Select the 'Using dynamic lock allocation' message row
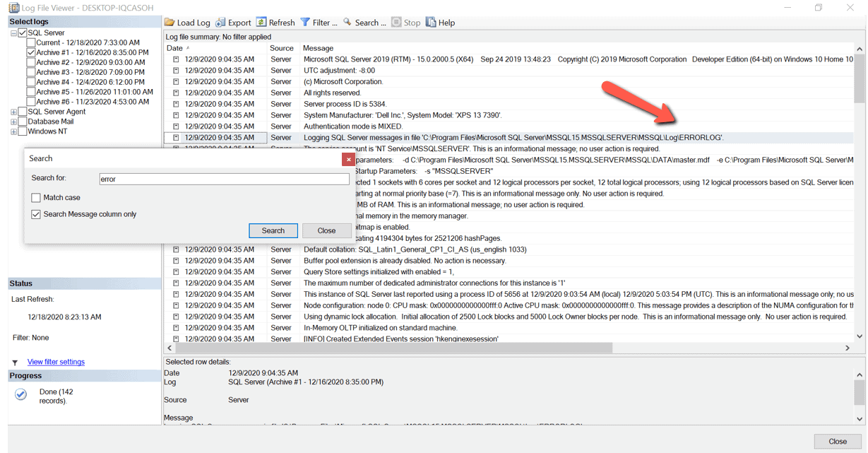The width and height of the screenshot is (868, 453). [509, 317]
